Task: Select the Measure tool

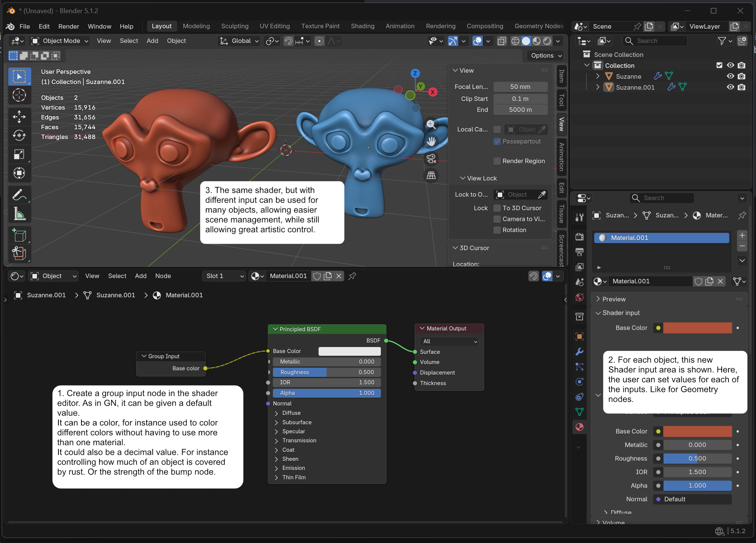Action: (x=19, y=214)
